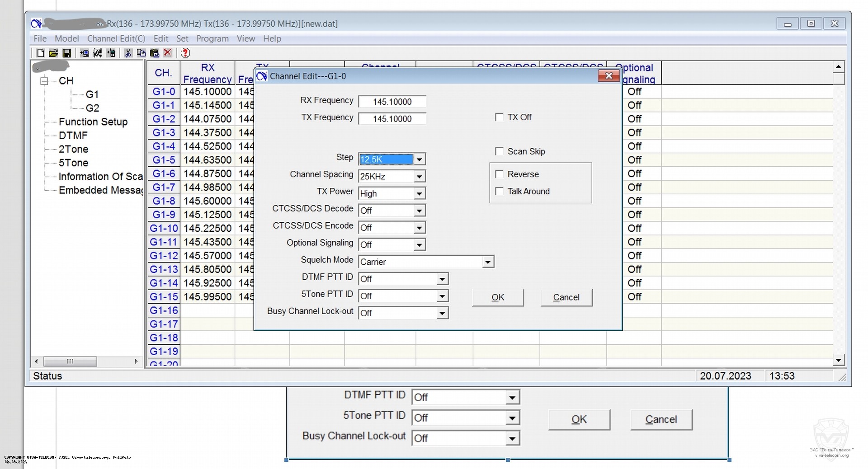Open the Program menu

click(212, 39)
